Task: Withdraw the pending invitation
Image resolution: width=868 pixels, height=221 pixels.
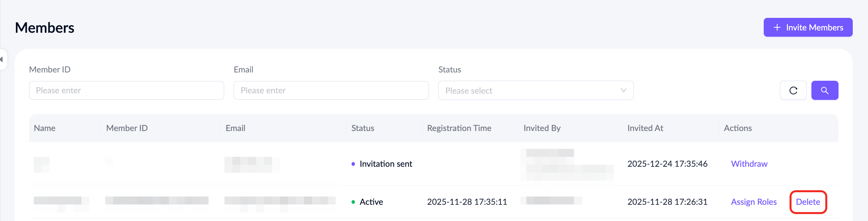Action: pyautogui.click(x=749, y=164)
